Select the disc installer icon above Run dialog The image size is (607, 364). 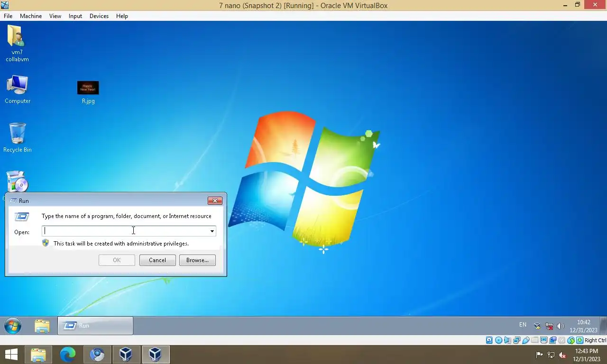tap(18, 182)
